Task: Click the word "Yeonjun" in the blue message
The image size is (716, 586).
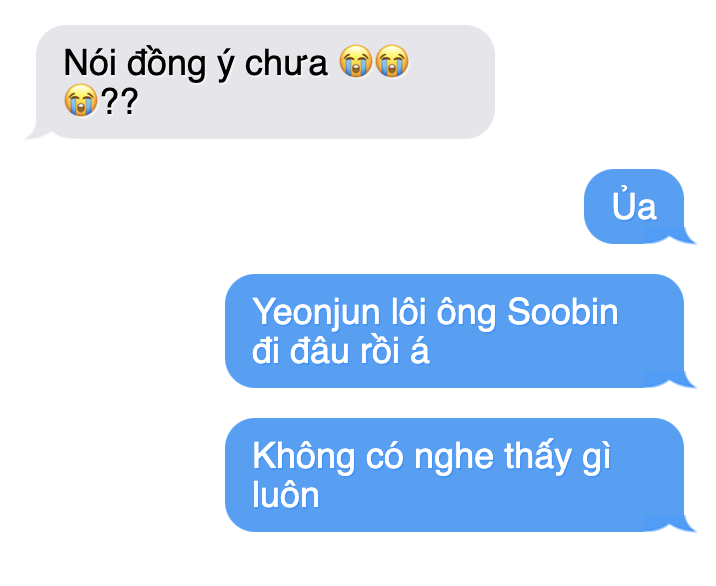Action: click(x=316, y=314)
